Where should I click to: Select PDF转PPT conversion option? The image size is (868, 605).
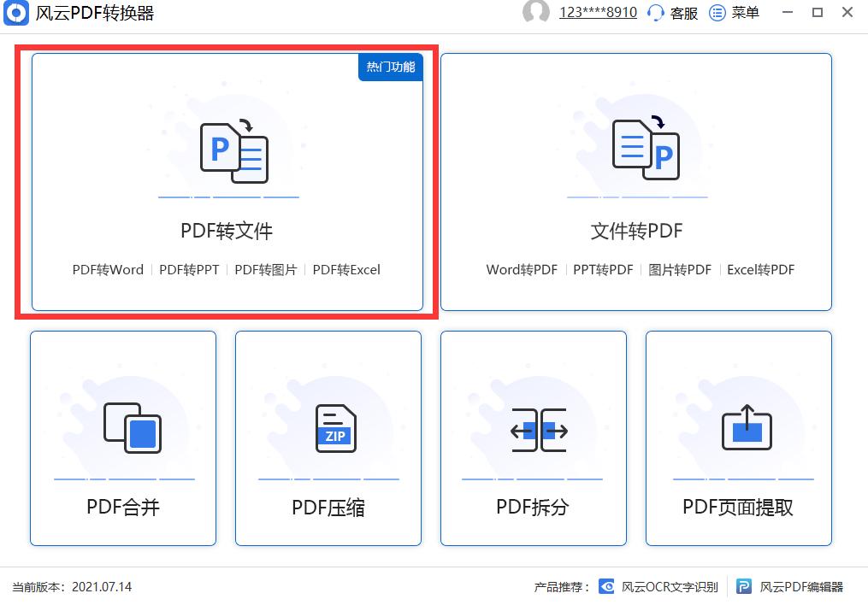point(188,269)
